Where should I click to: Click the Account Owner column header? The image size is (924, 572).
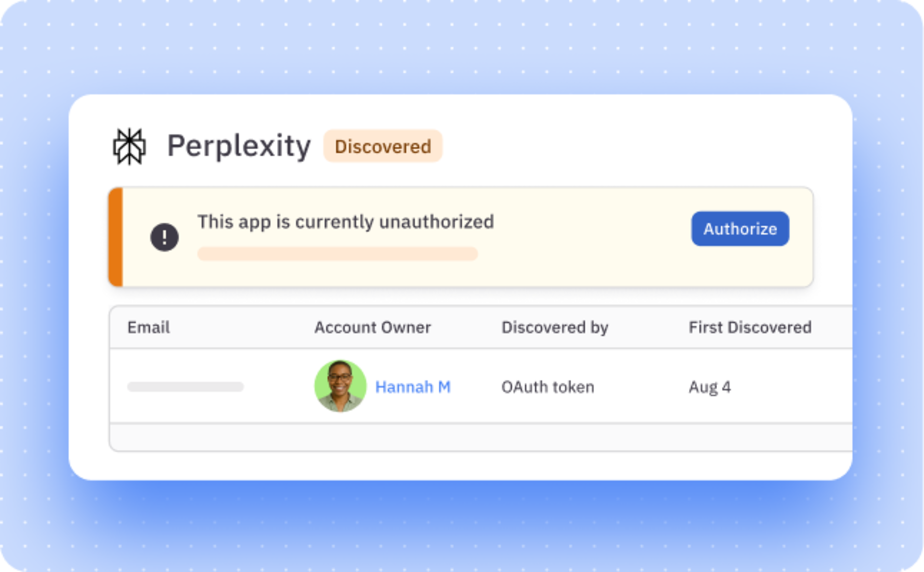(x=372, y=327)
